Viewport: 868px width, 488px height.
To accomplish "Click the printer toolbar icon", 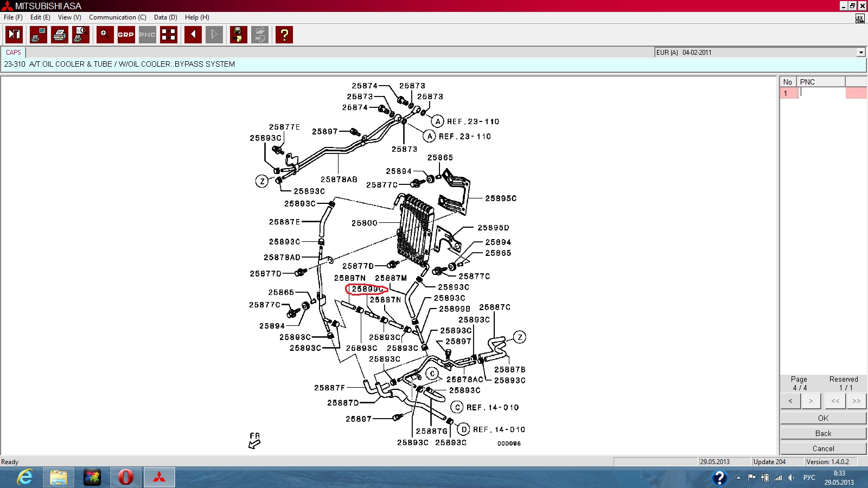I will (x=60, y=35).
